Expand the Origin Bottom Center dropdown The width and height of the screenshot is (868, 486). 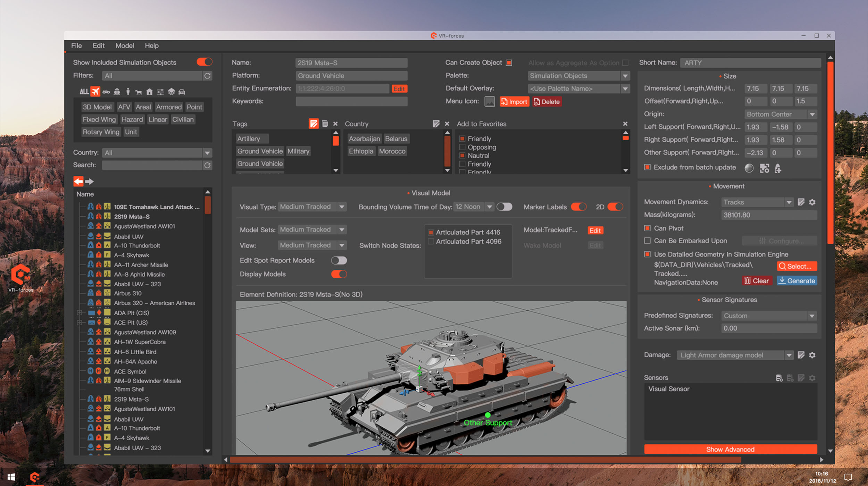click(x=812, y=114)
